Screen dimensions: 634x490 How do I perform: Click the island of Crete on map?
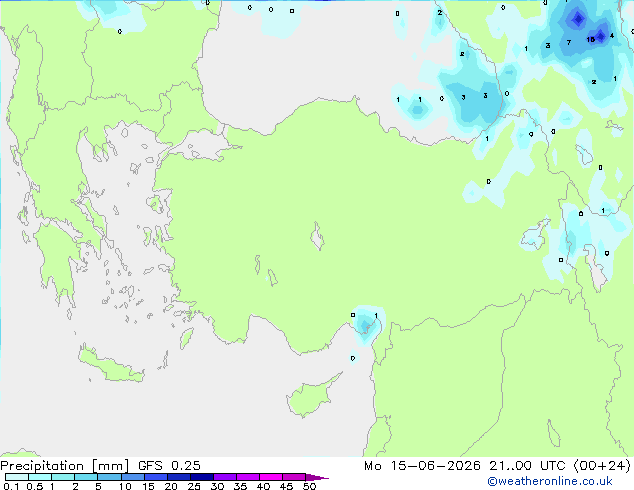110,365
